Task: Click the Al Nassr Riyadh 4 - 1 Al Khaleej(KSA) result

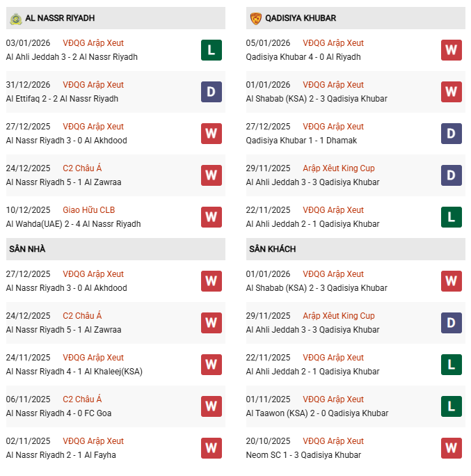Action: click(x=74, y=372)
